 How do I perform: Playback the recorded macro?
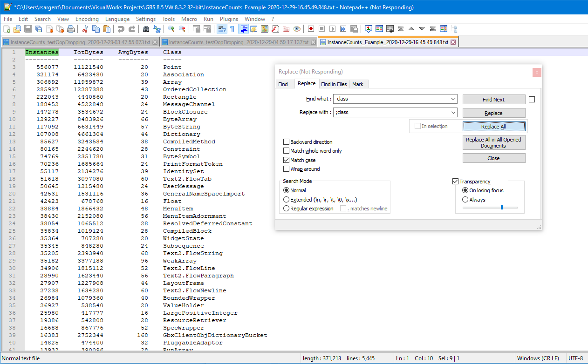coord(332,28)
